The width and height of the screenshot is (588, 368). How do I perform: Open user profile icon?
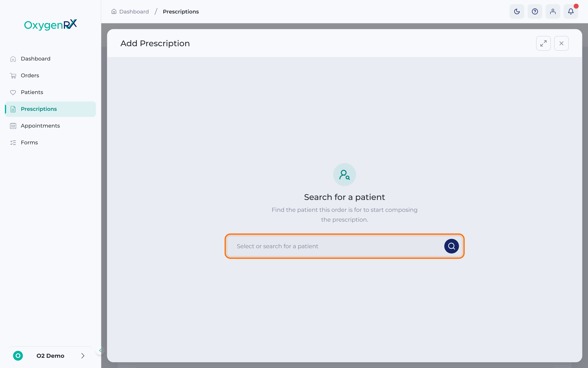click(553, 11)
